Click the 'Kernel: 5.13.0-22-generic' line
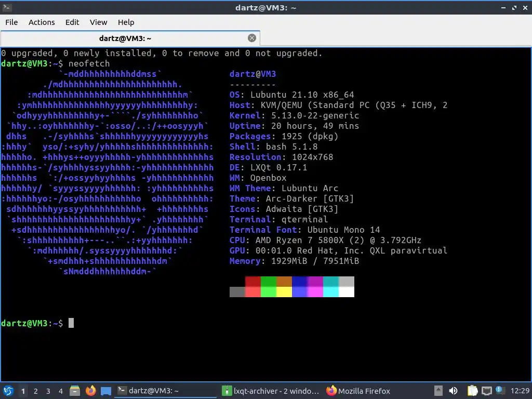Image resolution: width=532 pixels, height=399 pixels. pos(294,115)
